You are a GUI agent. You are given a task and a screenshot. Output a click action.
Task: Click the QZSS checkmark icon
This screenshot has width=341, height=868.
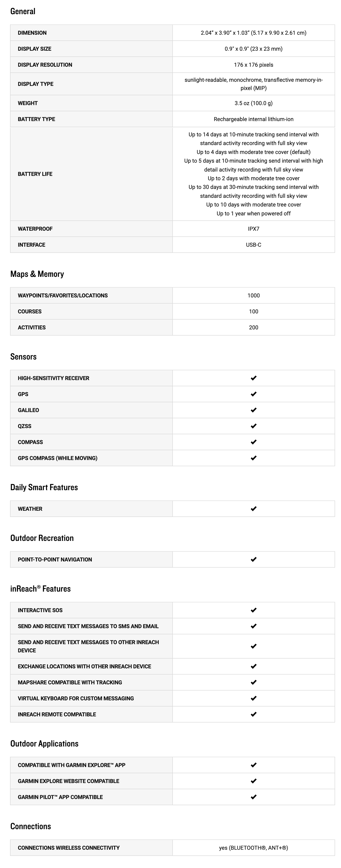click(x=254, y=426)
